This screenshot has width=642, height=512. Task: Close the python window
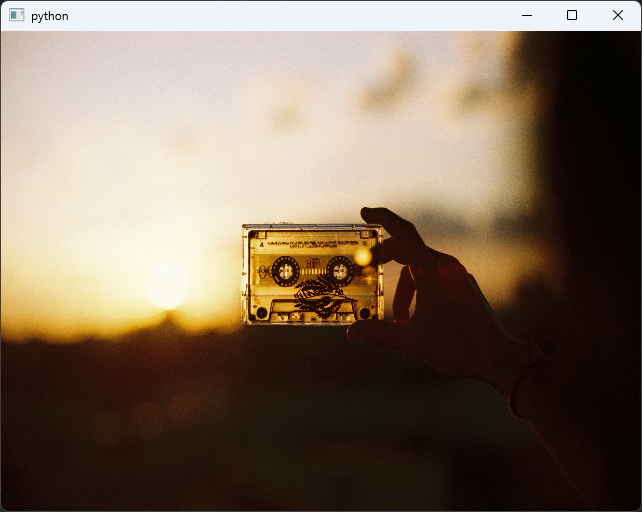618,16
